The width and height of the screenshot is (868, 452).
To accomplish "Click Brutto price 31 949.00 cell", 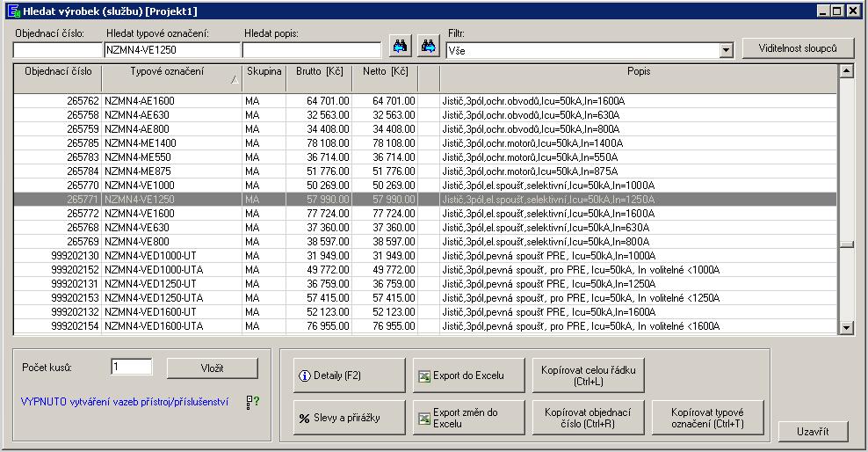I will 319,256.
